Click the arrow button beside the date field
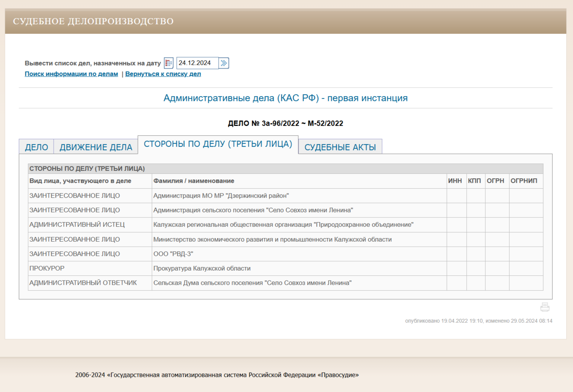 pos(224,63)
